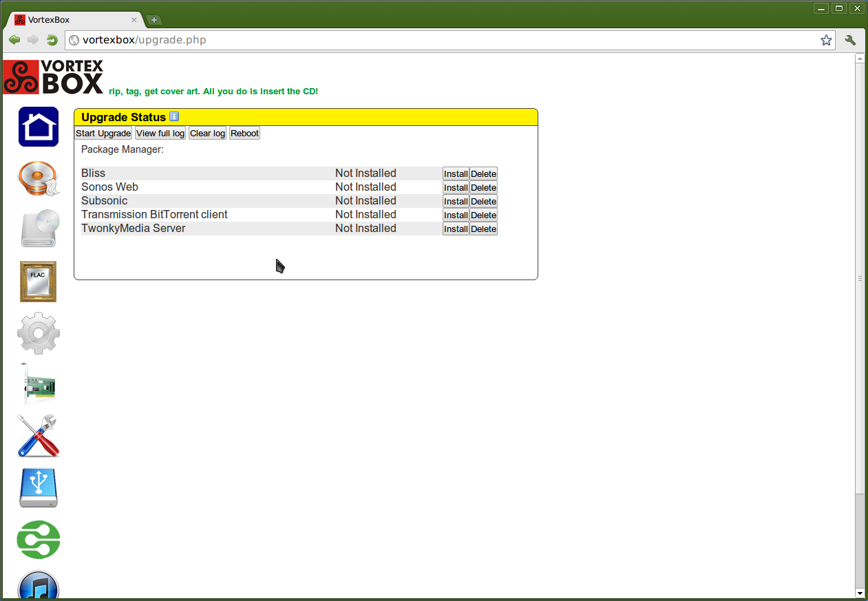This screenshot has width=868, height=601.
Task: Click the blue USB drive icon
Action: (39, 488)
